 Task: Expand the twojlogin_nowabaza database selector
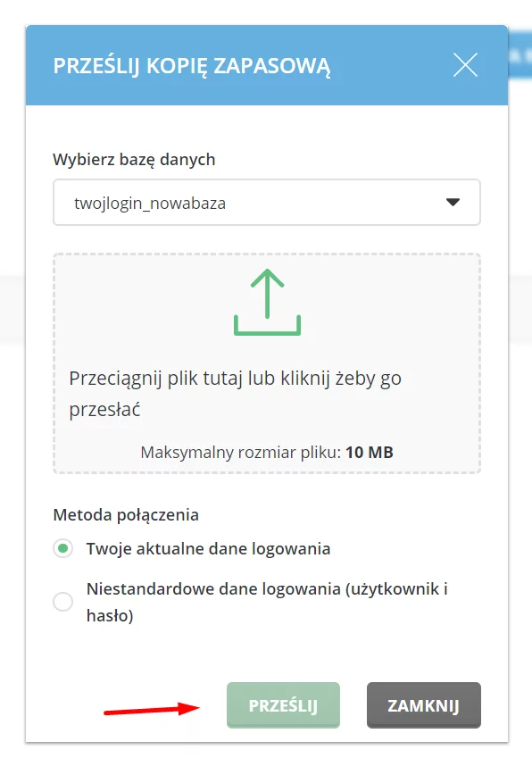point(265,202)
